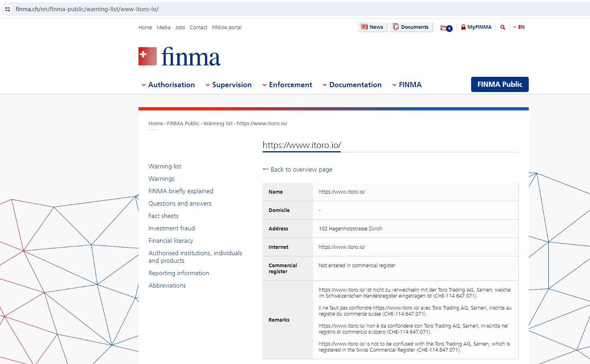Open the Documents button
This screenshot has height=364, width=590.
pyautogui.click(x=411, y=27)
